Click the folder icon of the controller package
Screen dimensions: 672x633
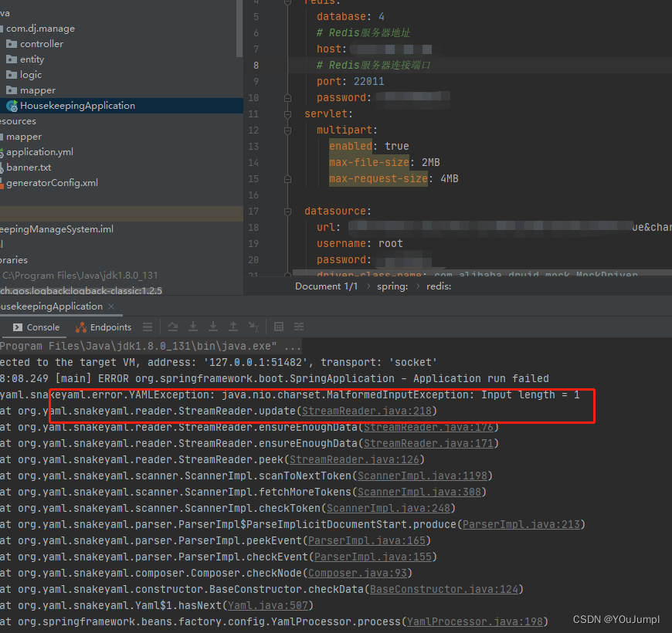pyautogui.click(x=13, y=43)
